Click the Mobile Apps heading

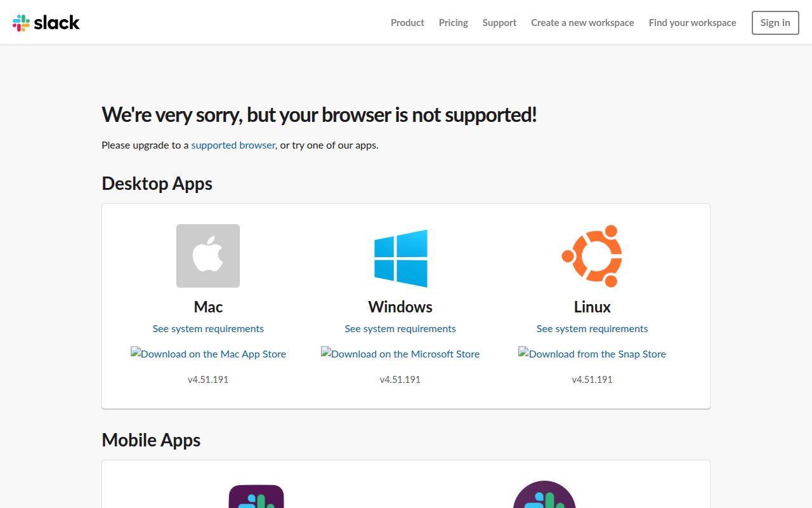(x=151, y=440)
